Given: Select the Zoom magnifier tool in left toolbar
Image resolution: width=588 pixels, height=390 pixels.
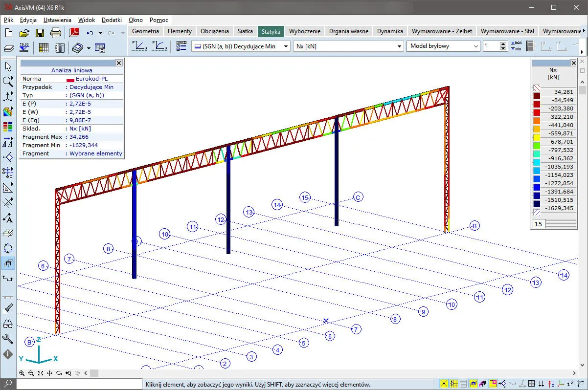Looking at the screenshot, I should coord(8,81).
